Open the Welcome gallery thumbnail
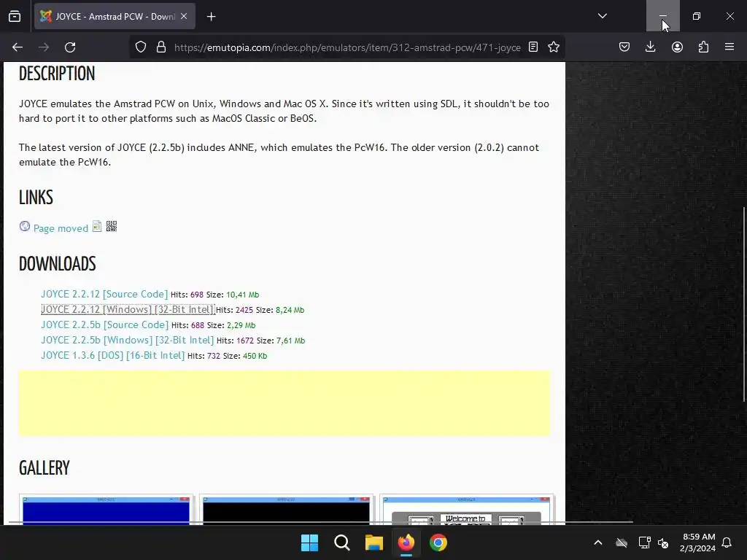The image size is (747, 560). (x=466, y=510)
